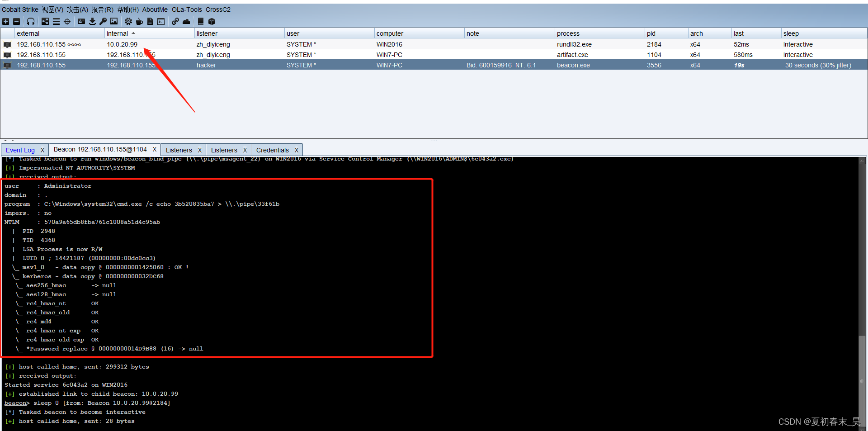Open the Cobalt Strike menu
This screenshot has width=868, height=431.
tap(20, 9)
